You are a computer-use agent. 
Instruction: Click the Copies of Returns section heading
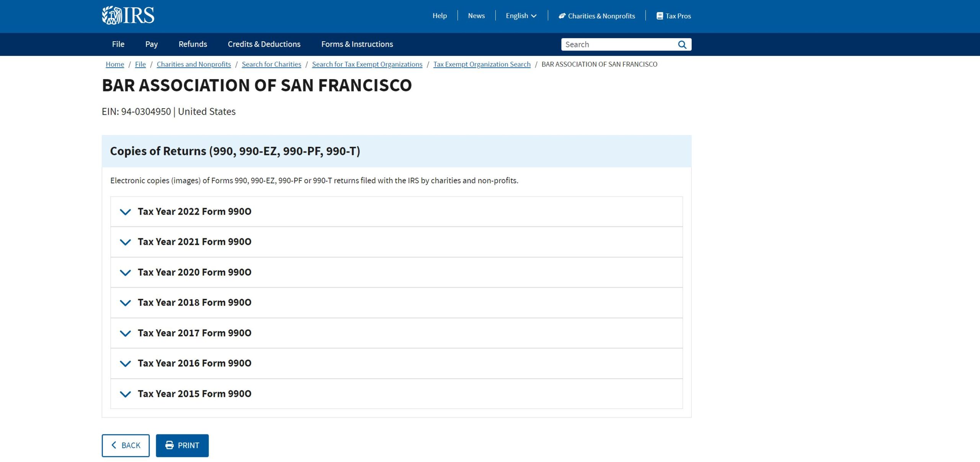click(235, 151)
